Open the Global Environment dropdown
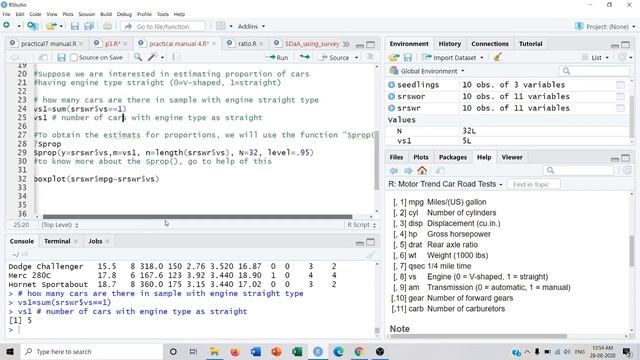This screenshot has width=640, height=360. point(427,71)
